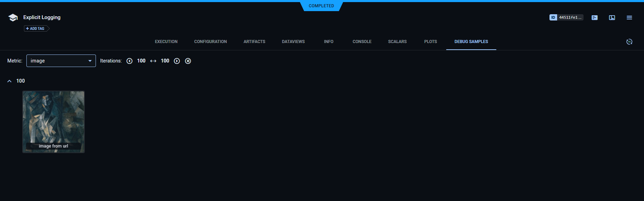The image size is (644, 201).
Task: Click the graduation cap experiment icon
Action: coord(13,18)
